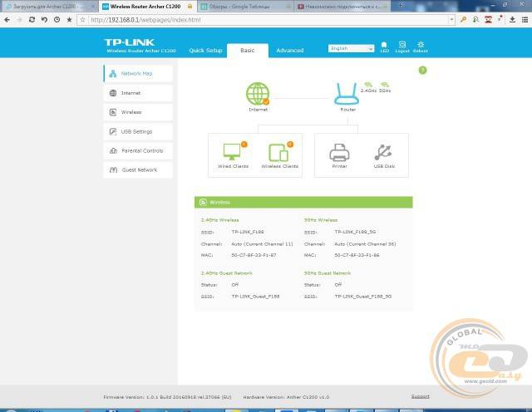Click the Network Map sidebar icon
The width and height of the screenshot is (532, 412).
[x=113, y=74]
